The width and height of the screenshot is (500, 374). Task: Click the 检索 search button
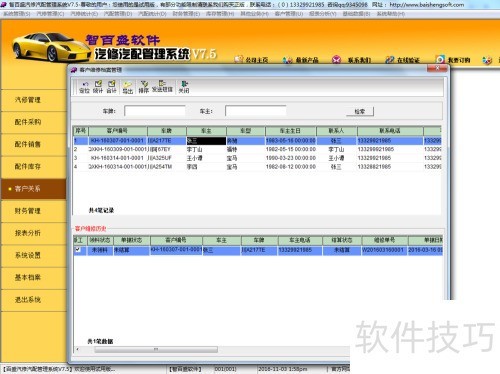360,112
